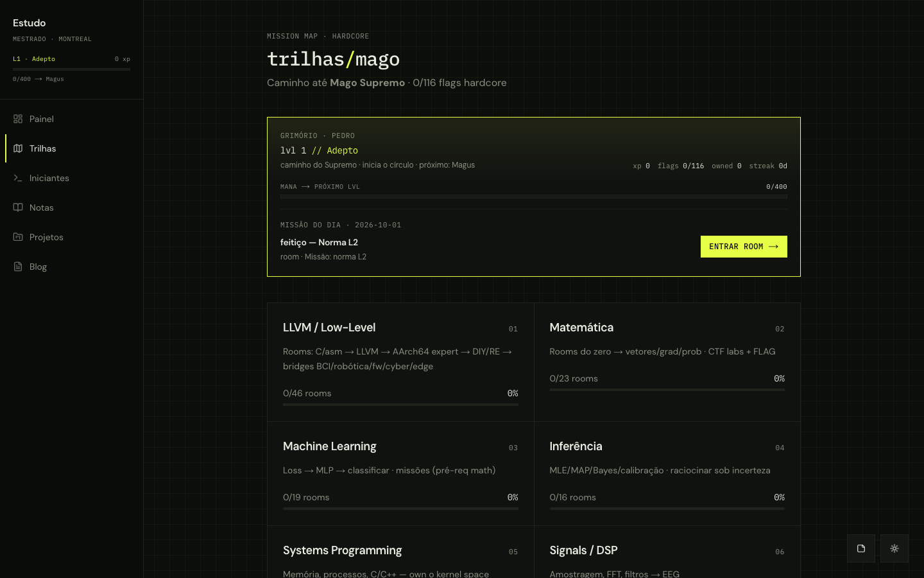Viewport: 924px width, 578px height.
Task: Click the LLVM 0/46 rooms progress bar
Action: tap(400, 405)
